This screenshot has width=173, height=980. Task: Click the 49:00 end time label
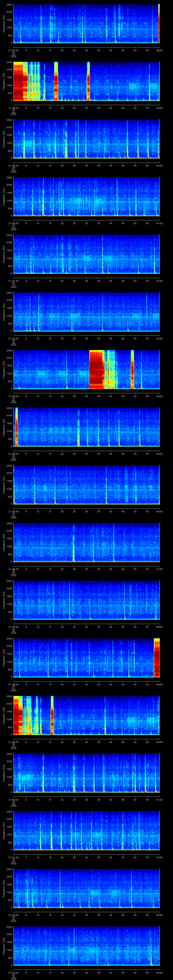(x=159, y=684)
